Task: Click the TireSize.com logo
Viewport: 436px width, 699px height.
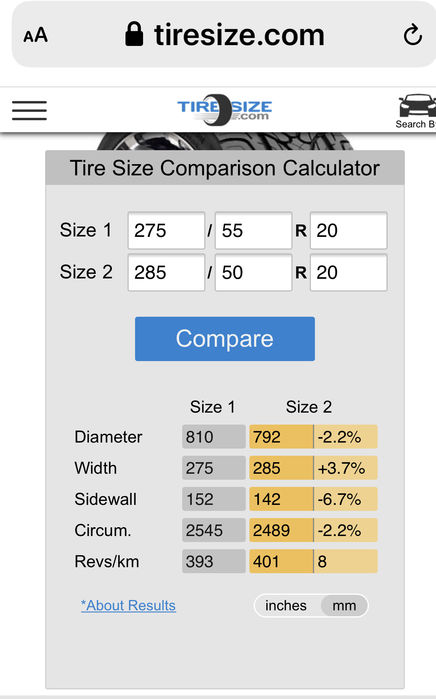Action: pos(224,110)
